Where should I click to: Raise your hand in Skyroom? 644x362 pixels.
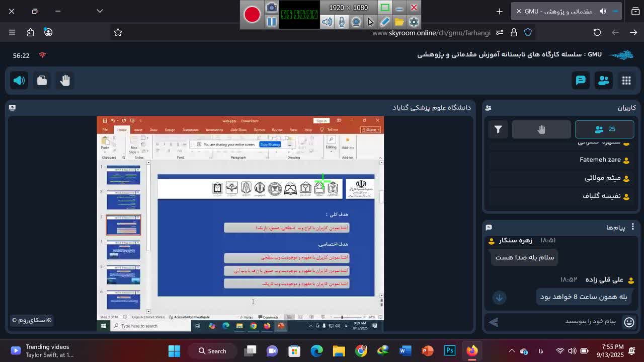[x=65, y=81]
